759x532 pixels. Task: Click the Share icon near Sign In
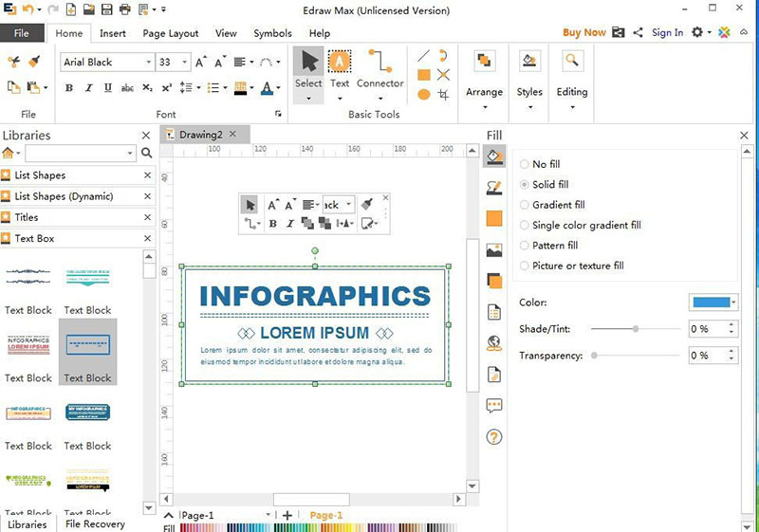[x=638, y=32]
